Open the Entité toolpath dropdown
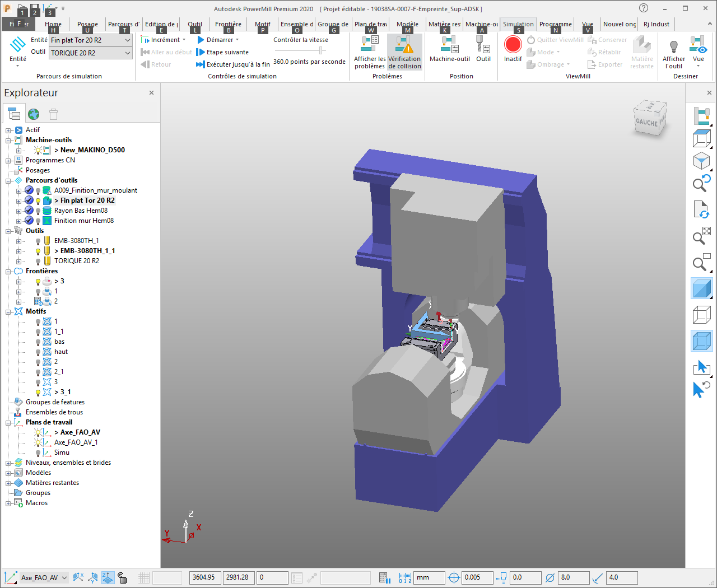Screen dimensions: 717x588 [127, 40]
